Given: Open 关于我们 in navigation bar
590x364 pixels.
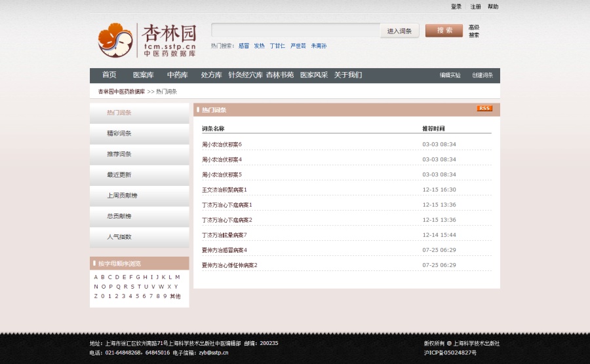Looking at the screenshot, I should (348, 75).
